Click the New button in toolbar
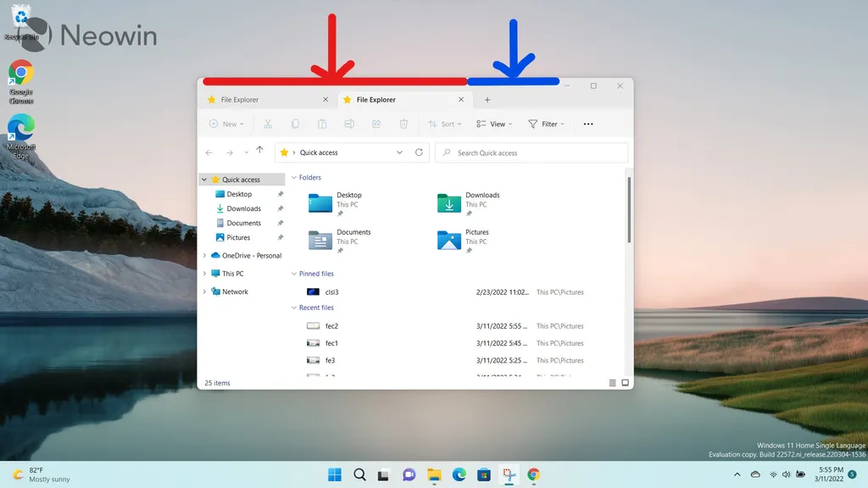This screenshot has height=488, width=868. [225, 124]
